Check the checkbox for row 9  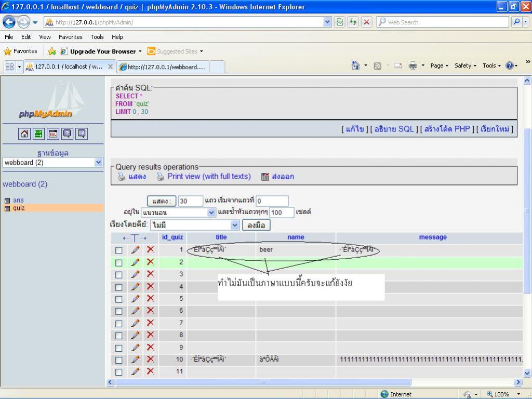(119, 348)
